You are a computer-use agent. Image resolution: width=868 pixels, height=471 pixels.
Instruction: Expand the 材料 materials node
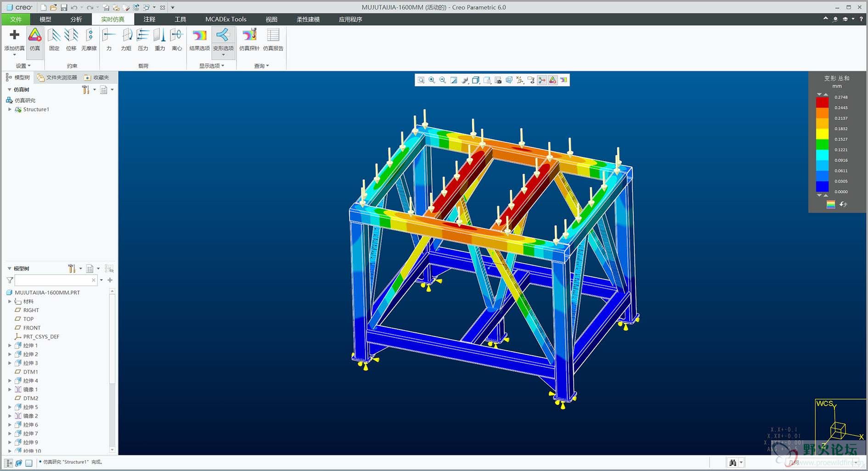(10, 302)
